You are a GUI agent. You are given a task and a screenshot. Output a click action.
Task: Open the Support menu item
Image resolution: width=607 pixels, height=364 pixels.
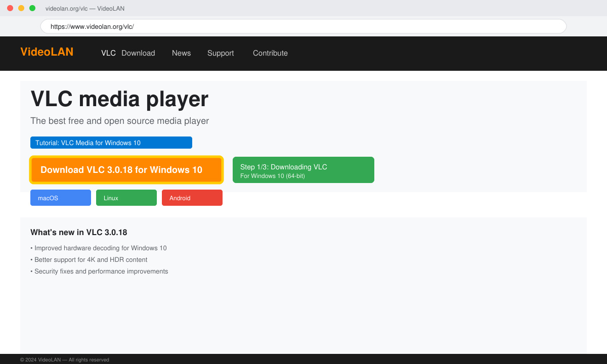point(221,53)
